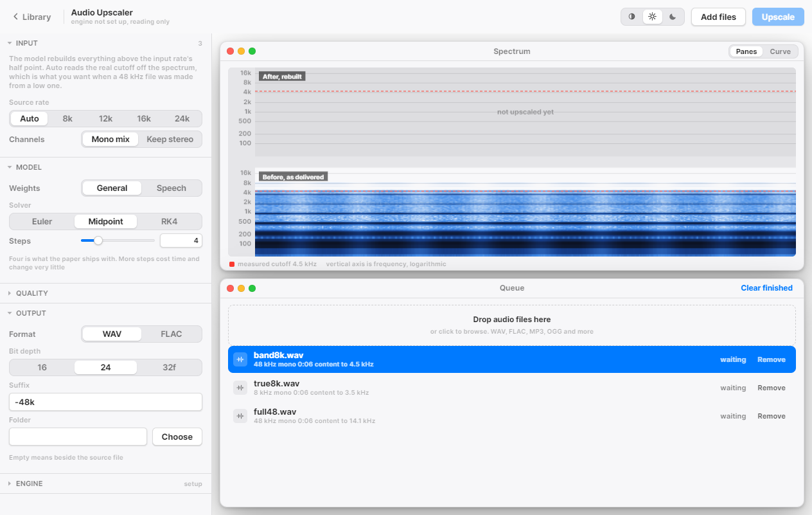Expand the ENGINE section
Screen dimensions: 812x515
105,483
